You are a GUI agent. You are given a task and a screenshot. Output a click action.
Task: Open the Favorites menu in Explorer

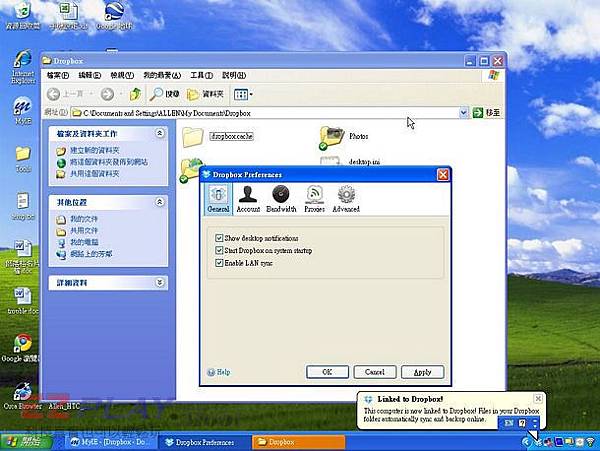click(162, 75)
